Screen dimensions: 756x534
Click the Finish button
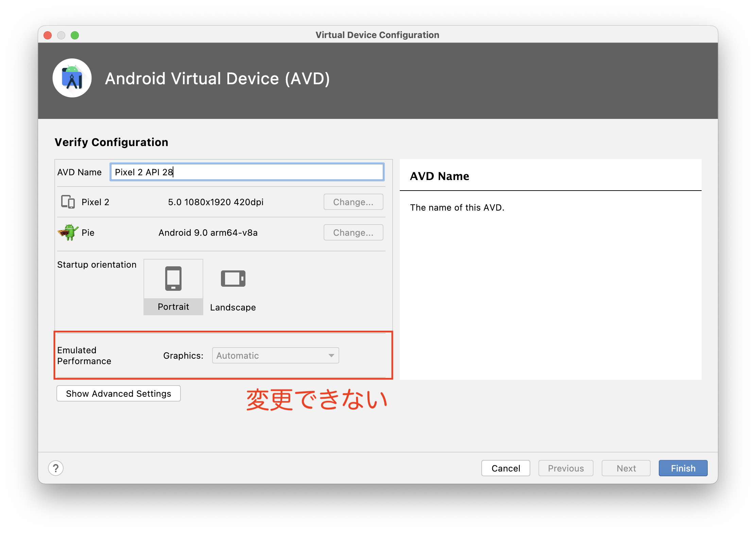pos(683,468)
